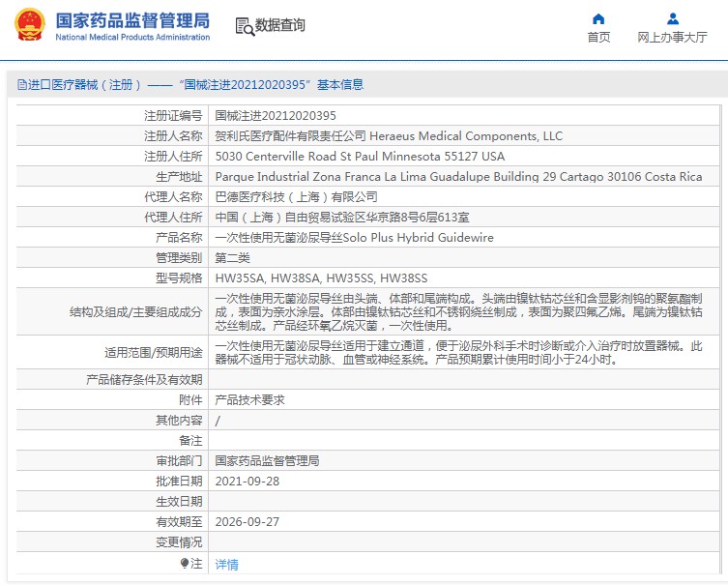Select the HW35SA, HW38SA model specifications
The image size is (728, 585).
click(321, 278)
